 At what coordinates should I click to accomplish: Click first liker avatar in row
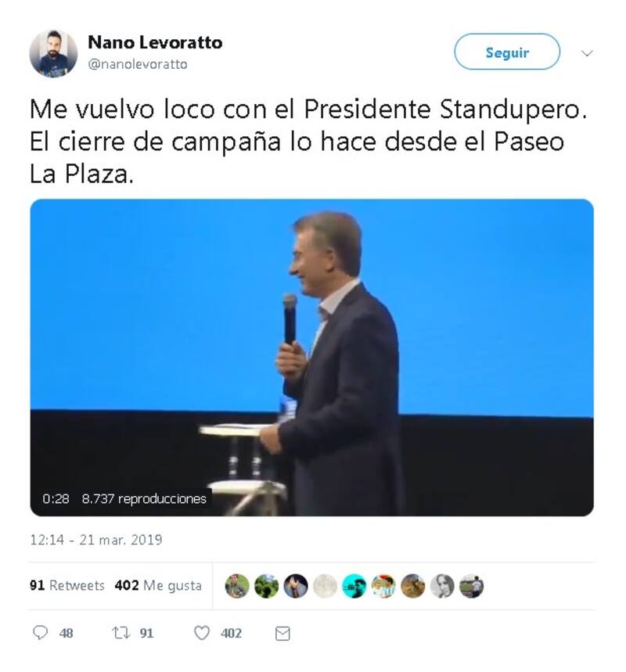pyautogui.click(x=237, y=586)
